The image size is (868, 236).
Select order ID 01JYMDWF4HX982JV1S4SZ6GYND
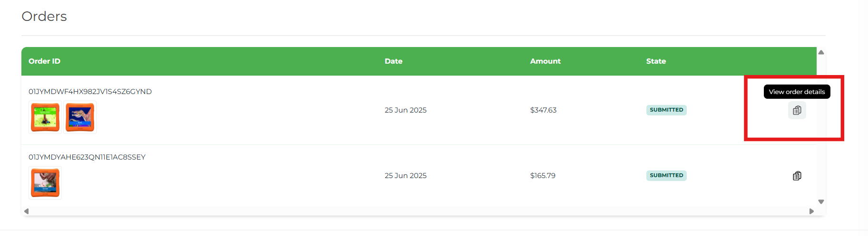click(x=90, y=92)
